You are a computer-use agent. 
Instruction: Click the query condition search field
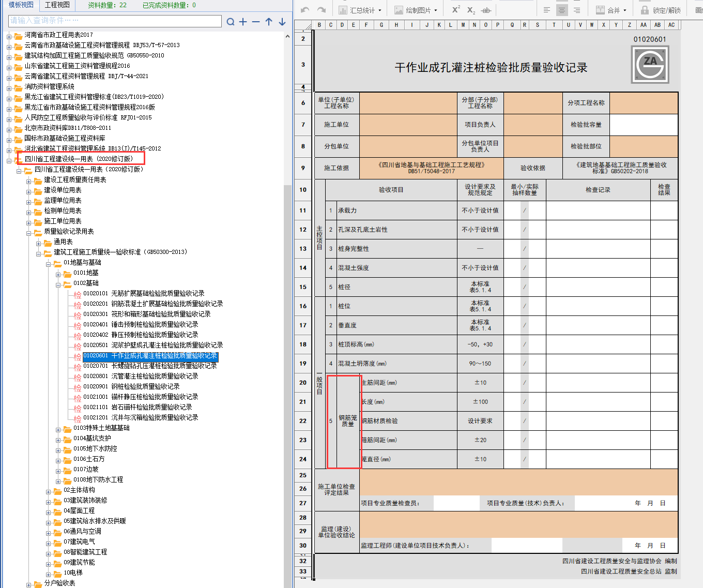point(115,21)
